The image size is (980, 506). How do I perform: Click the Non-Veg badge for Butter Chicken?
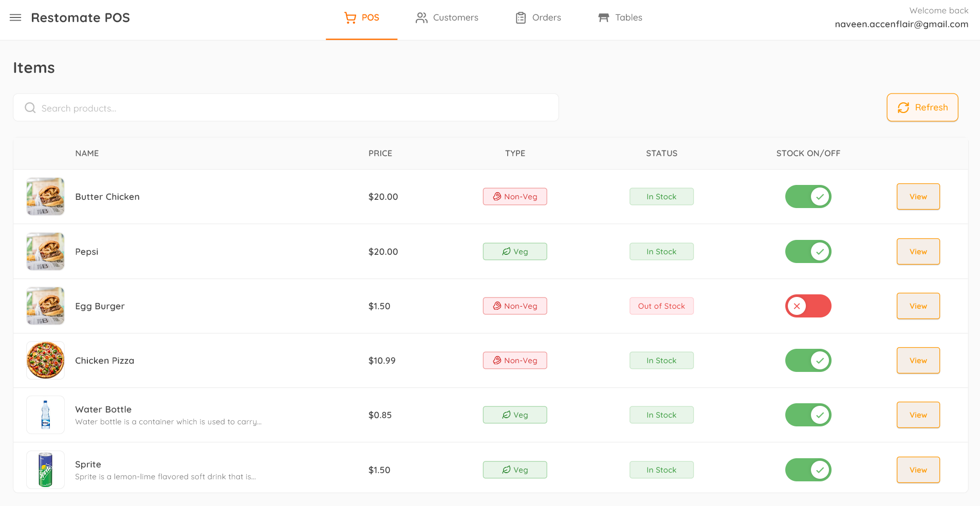(514, 196)
